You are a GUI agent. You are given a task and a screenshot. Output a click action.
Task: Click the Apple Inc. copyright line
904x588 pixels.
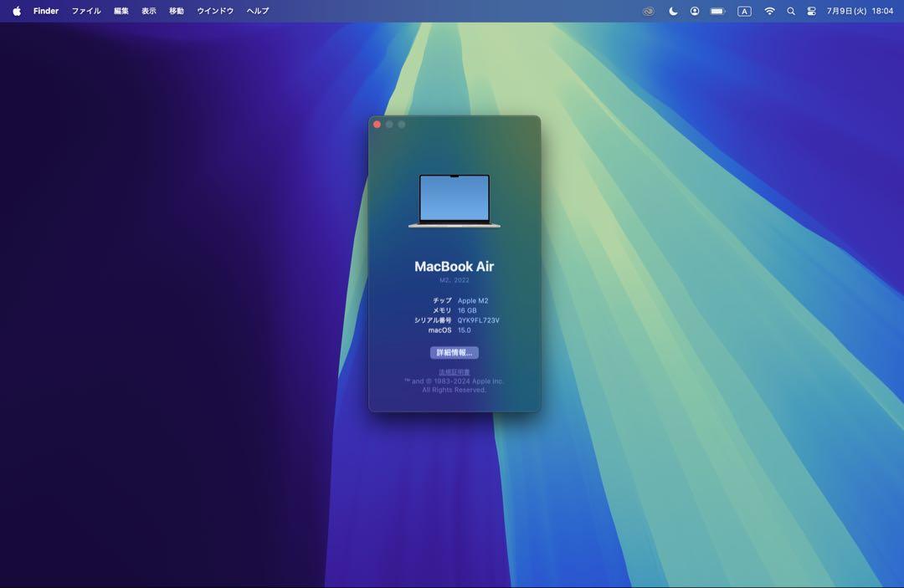[x=455, y=381]
